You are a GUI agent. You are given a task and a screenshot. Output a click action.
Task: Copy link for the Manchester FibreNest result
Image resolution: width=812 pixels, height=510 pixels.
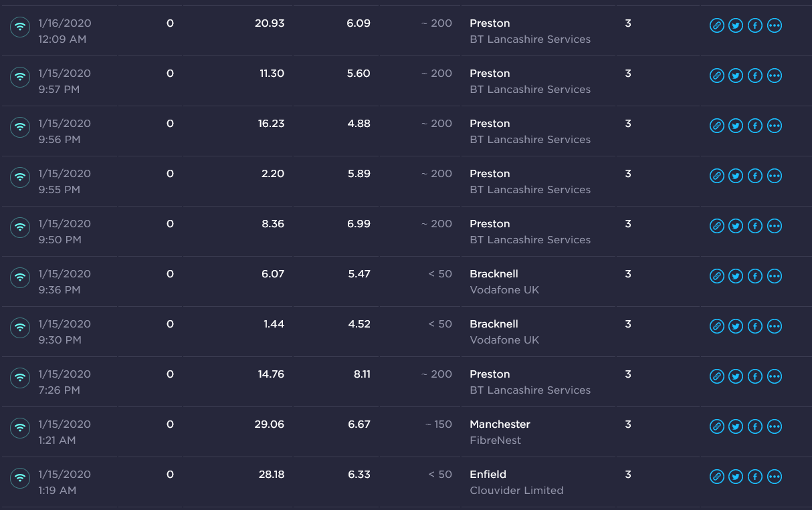(x=716, y=427)
